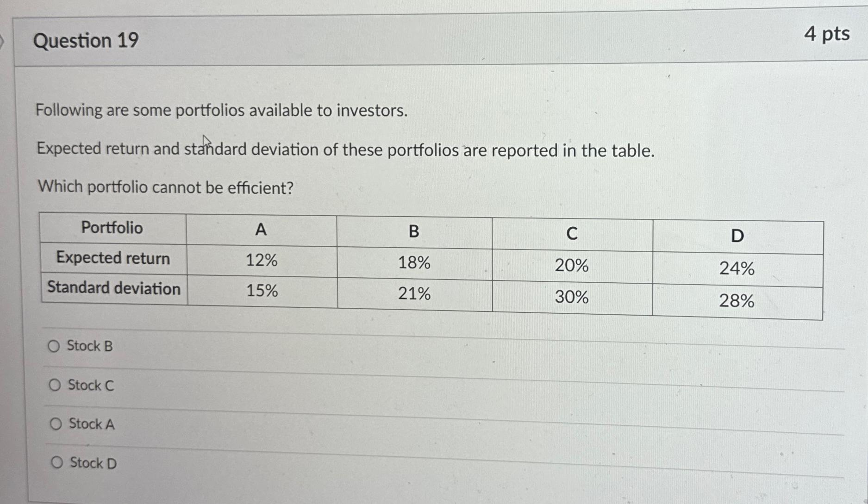Viewport: 868px width, 504px height.
Task: Click column header A in the table
Action: pyautogui.click(x=262, y=230)
